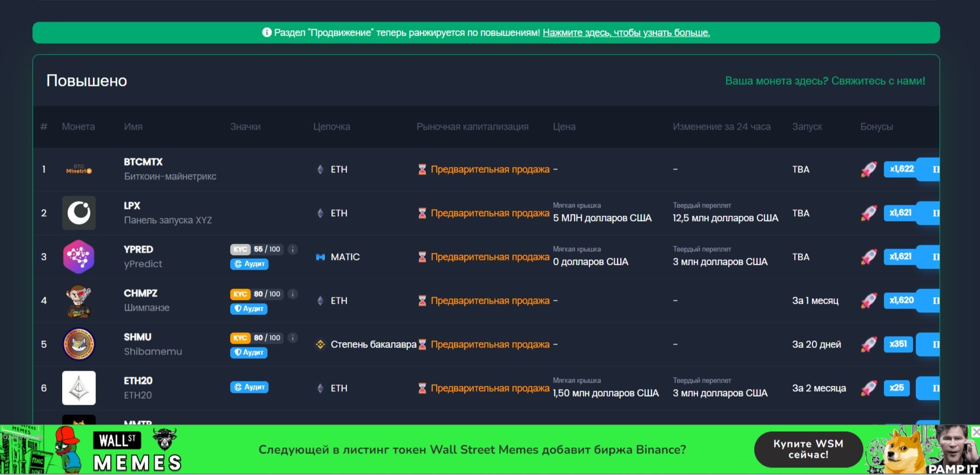Click the BNB chain icon in SHMU row
This screenshot has width=980, height=475.
320,344
